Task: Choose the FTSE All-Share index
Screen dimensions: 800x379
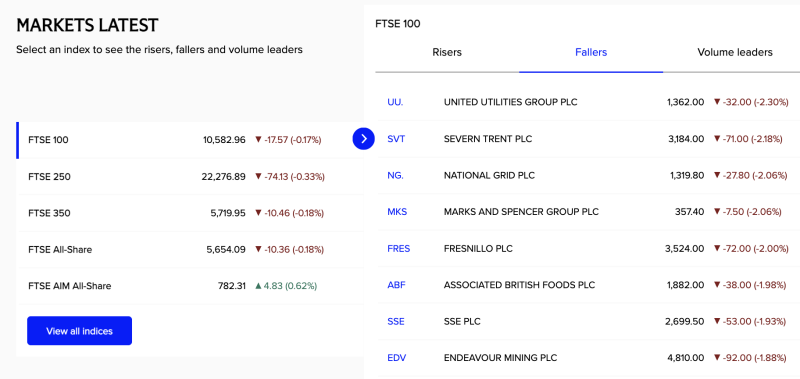Action: [x=190, y=250]
